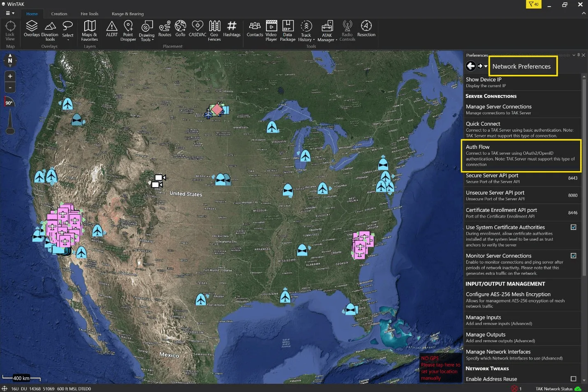The width and height of the screenshot is (588, 392).
Task: Open the Auth Flow option
Action: pyautogui.click(x=522, y=155)
